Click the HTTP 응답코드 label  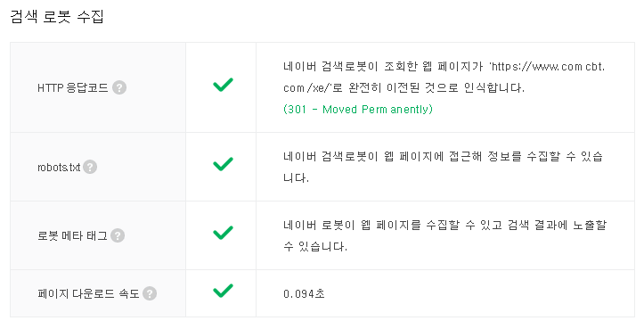tap(73, 87)
